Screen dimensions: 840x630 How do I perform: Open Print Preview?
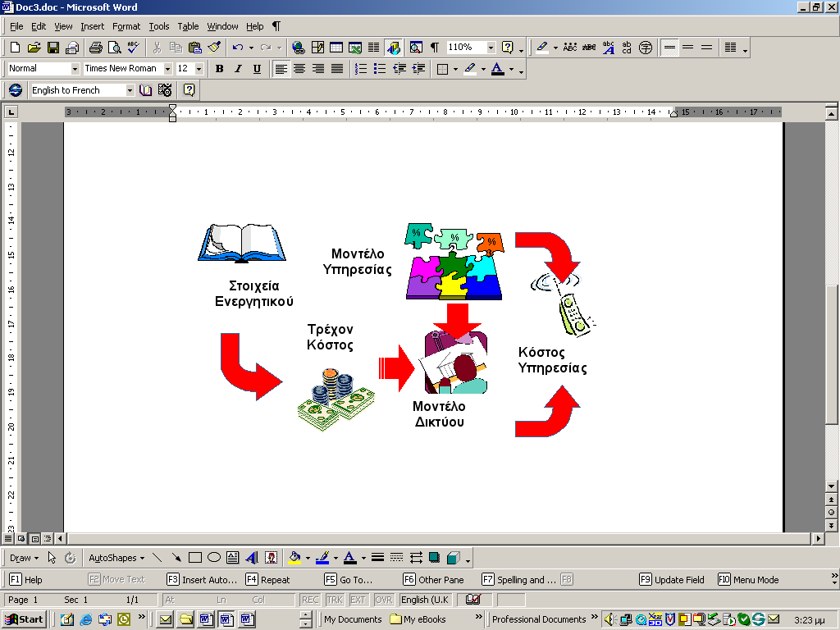114,48
